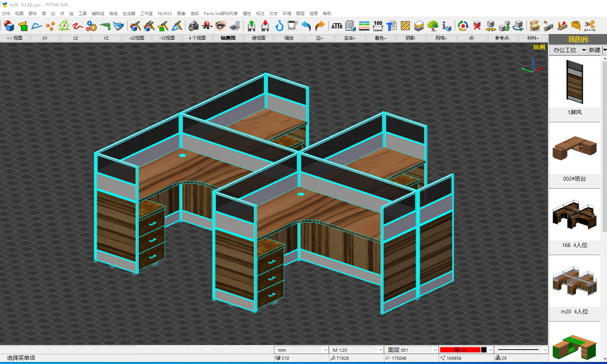The height and width of the screenshot is (364, 607).
Task: Open the treasure chest library icon
Action: 535,26
